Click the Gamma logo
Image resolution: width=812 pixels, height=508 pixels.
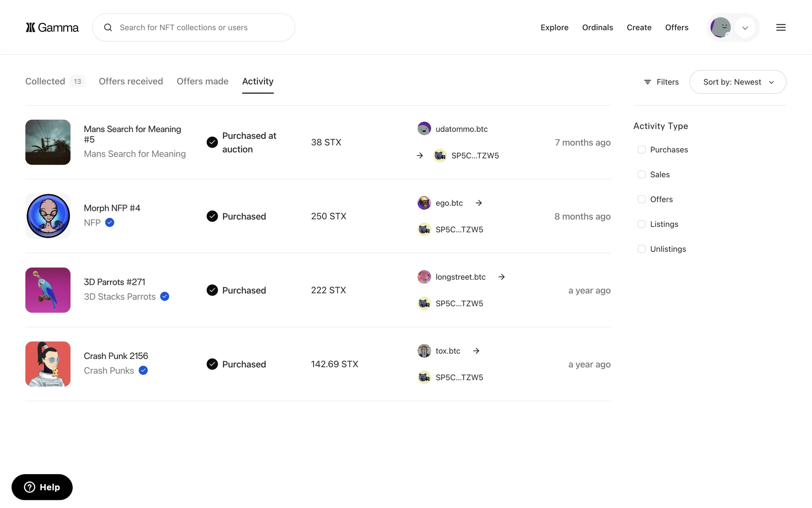pos(52,28)
